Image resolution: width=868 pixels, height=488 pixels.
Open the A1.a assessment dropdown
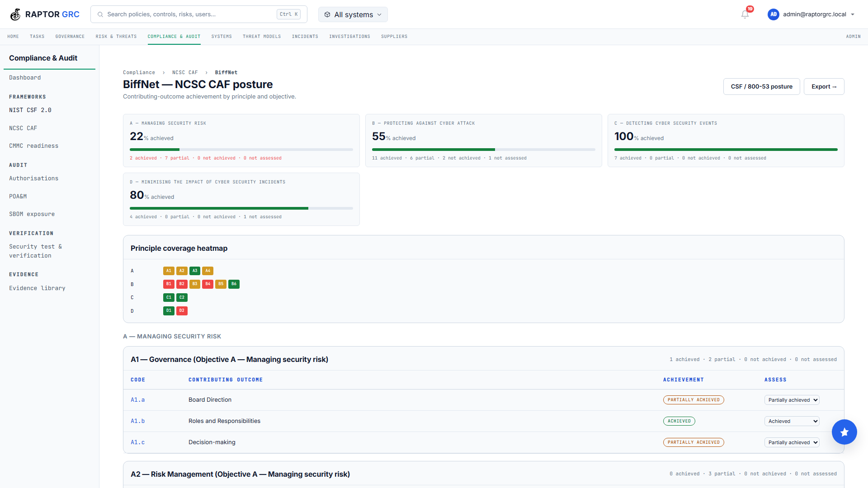tap(792, 400)
